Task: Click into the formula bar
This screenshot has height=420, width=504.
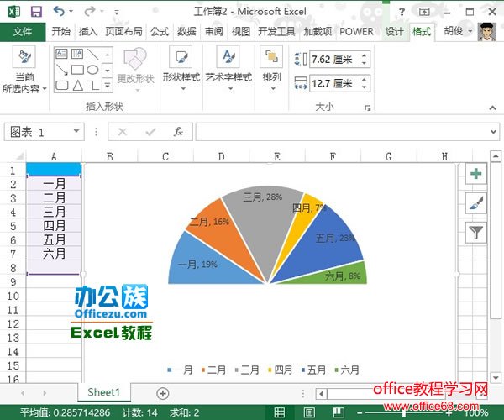Action: coord(341,131)
